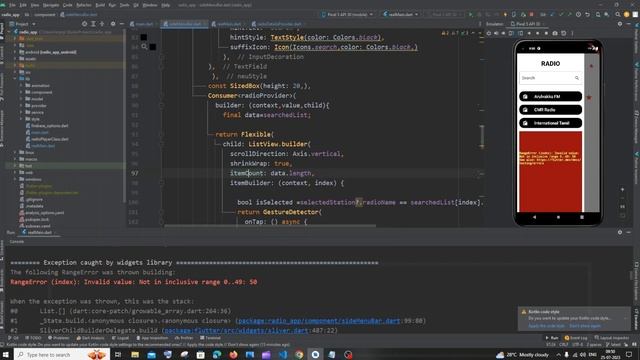Select the firebase_options.dart file
The height and width of the screenshot is (360, 640).
pyautogui.click(x=47, y=126)
